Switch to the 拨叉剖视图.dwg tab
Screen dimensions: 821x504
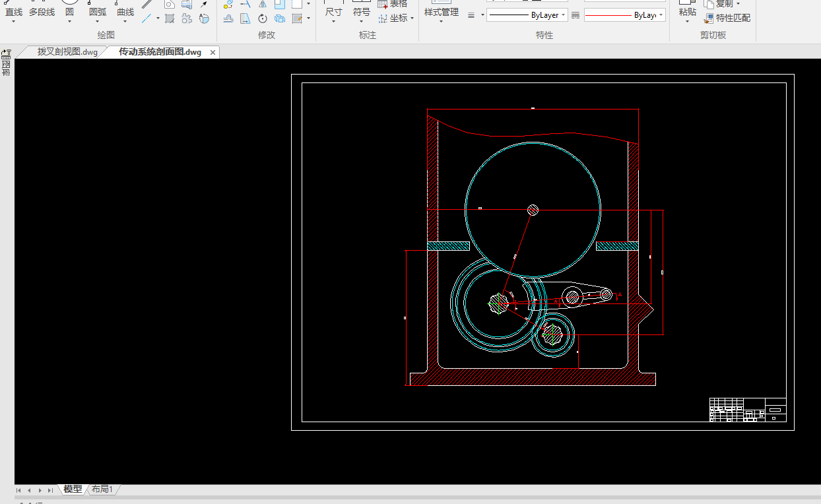67,52
